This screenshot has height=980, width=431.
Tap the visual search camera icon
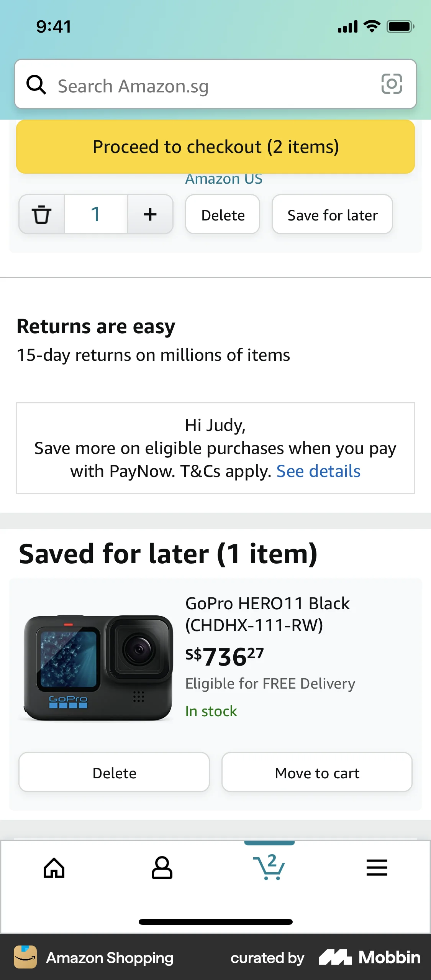(392, 84)
